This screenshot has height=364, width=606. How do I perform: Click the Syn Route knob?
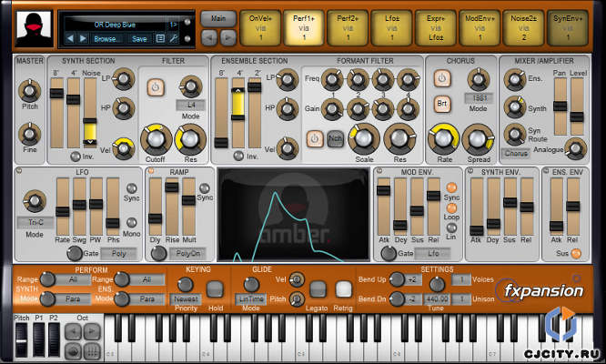point(515,135)
